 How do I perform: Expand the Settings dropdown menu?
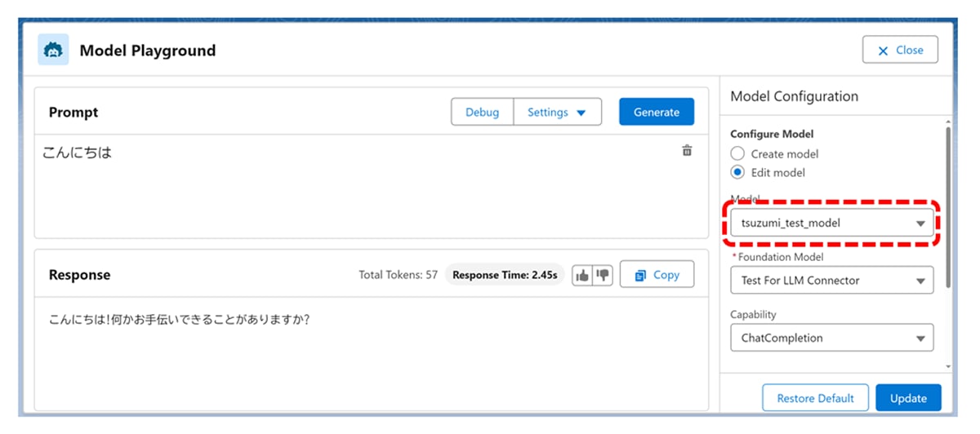pyautogui.click(x=557, y=113)
